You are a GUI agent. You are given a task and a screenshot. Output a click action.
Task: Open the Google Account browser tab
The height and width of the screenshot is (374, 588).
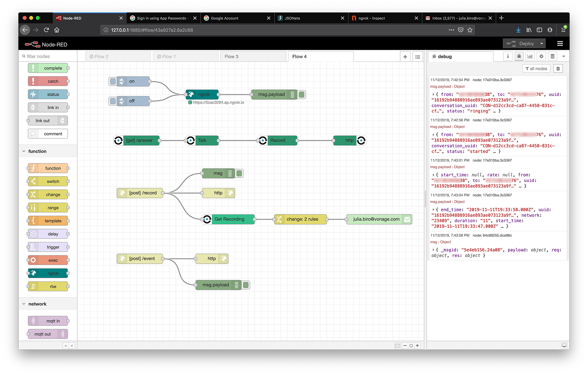tap(237, 18)
